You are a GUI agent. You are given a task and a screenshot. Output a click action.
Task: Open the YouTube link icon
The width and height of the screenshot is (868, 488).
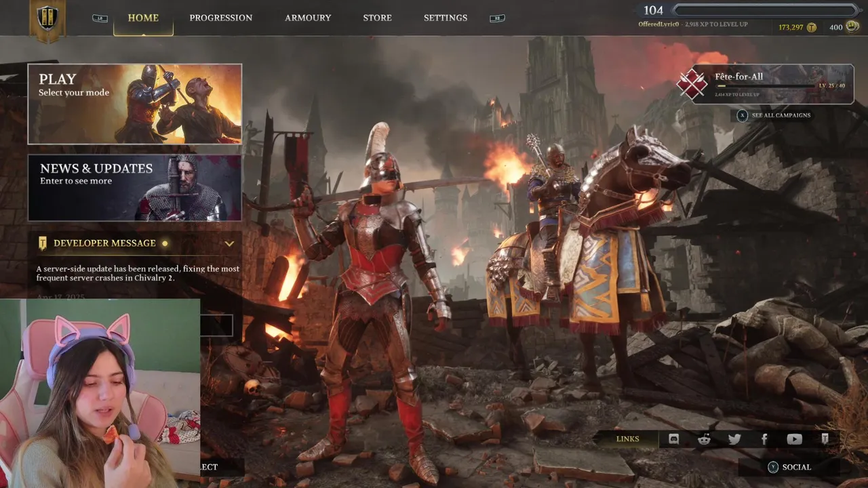point(794,439)
